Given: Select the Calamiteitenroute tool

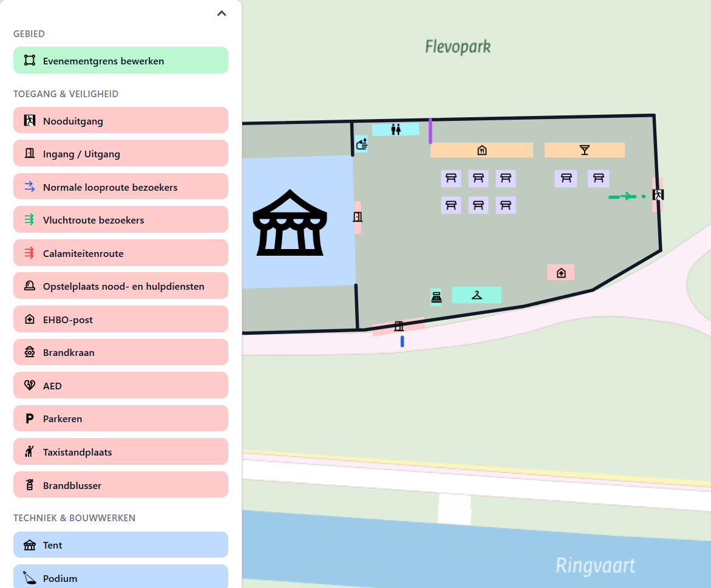Looking at the screenshot, I should click(x=120, y=253).
